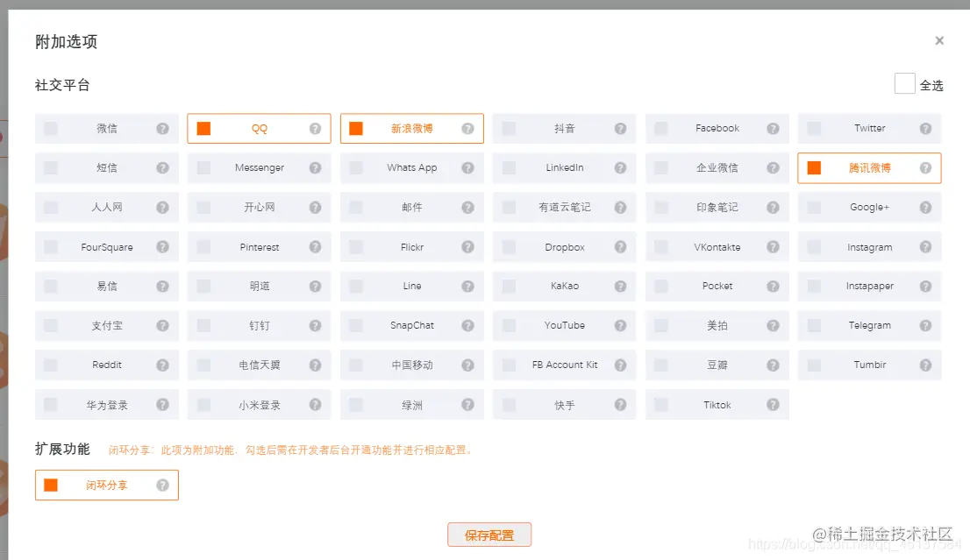Click the 闭环分享 help icon

pos(163,485)
